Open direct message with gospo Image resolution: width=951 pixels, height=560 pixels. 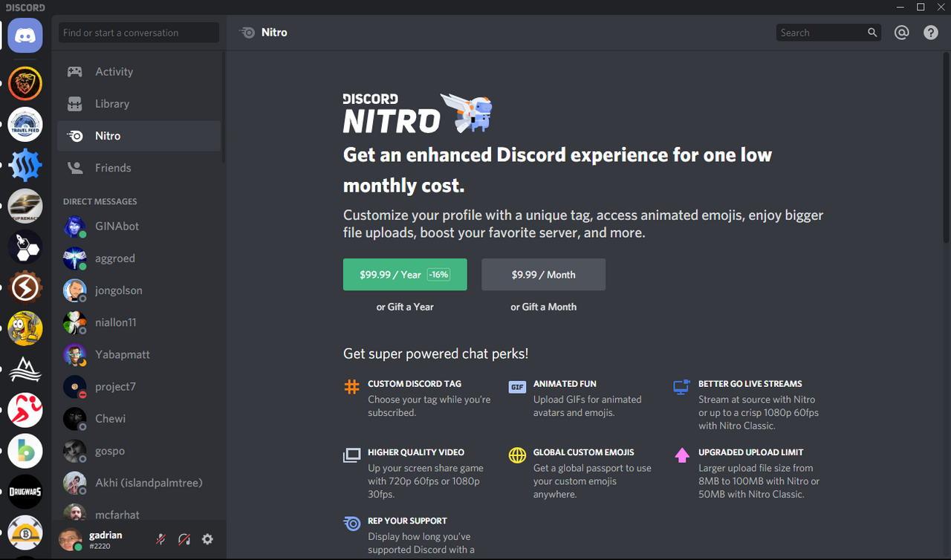[139, 451]
